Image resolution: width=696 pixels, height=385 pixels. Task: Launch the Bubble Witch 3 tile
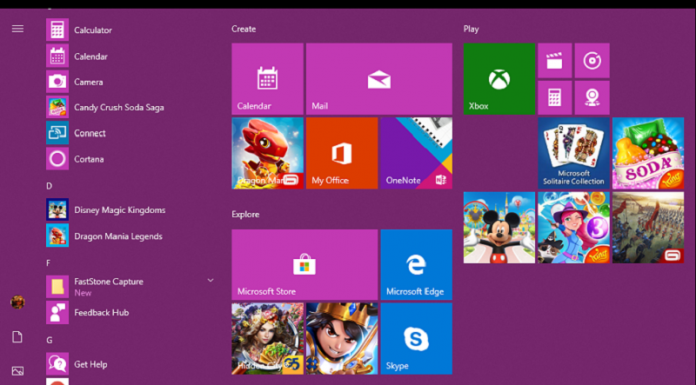point(573,227)
